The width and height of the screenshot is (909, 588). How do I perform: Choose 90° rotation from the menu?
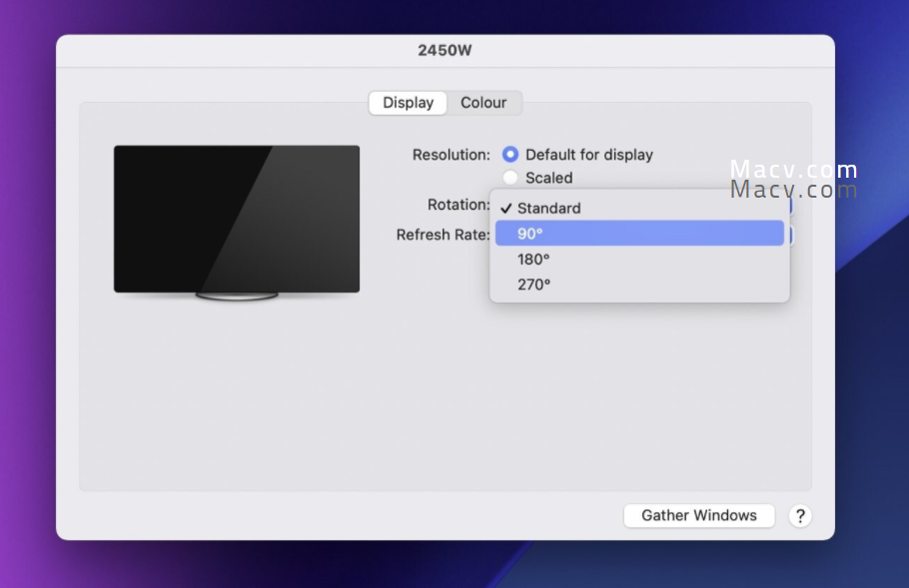click(639, 234)
